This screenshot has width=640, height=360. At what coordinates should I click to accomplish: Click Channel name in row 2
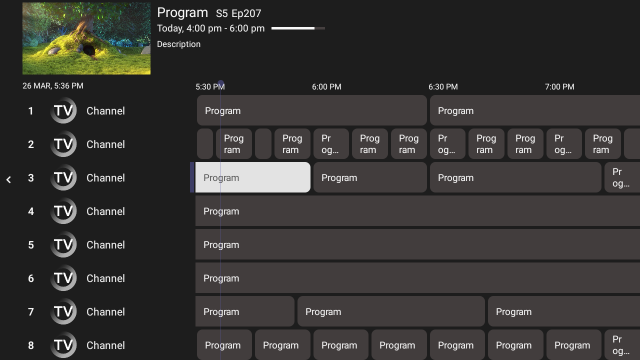[x=105, y=144]
